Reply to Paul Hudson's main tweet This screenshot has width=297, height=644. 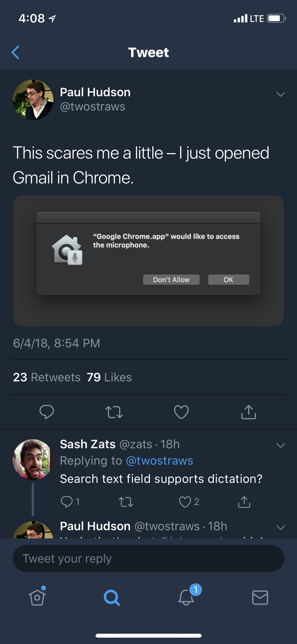pyautogui.click(x=47, y=412)
